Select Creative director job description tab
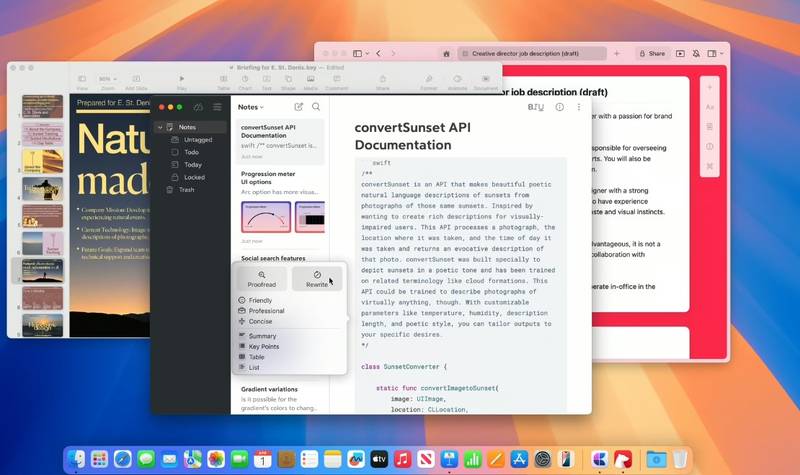 (532, 54)
